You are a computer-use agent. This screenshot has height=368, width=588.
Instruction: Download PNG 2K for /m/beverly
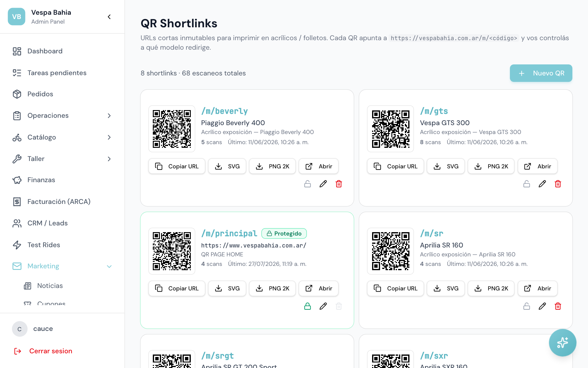[272, 166]
